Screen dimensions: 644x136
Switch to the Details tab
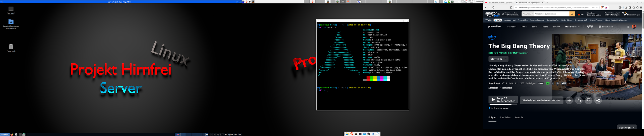(x=519, y=118)
